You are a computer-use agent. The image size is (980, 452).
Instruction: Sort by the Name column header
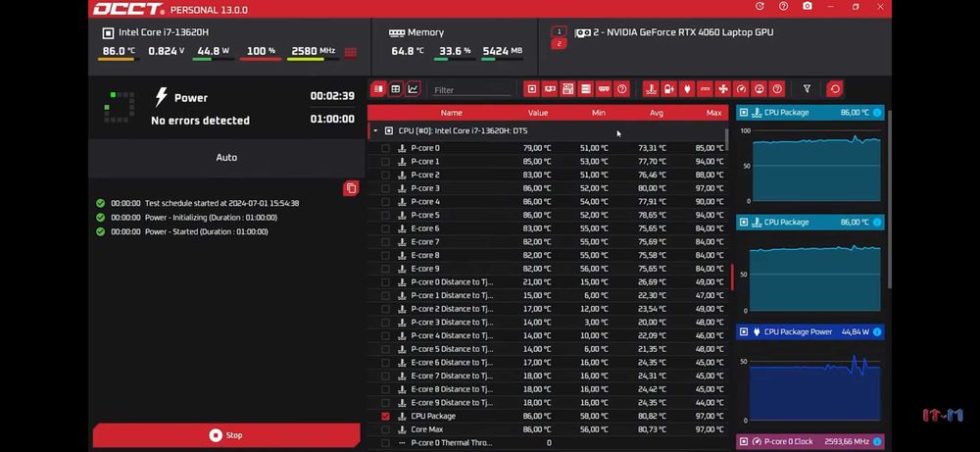pyautogui.click(x=451, y=113)
